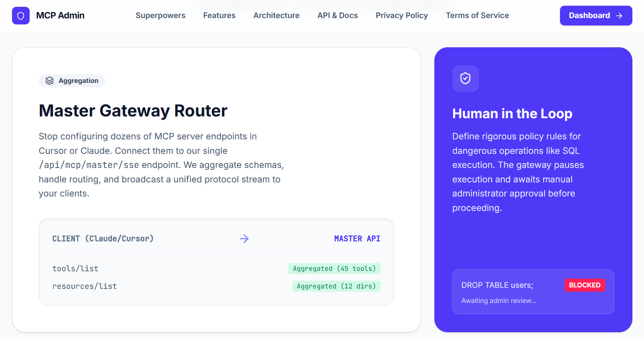Click the Aggregation layers icon
The width and height of the screenshot is (644, 339).
pyautogui.click(x=50, y=81)
